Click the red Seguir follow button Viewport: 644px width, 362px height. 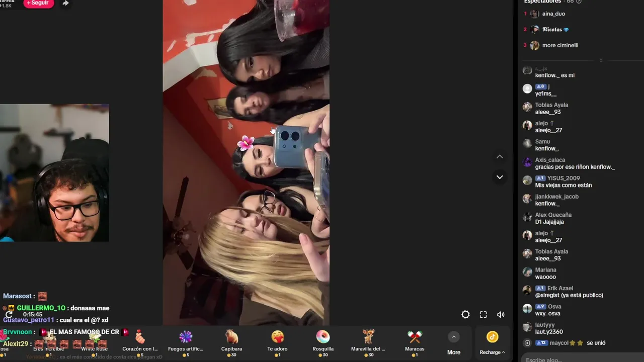point(38,3)
